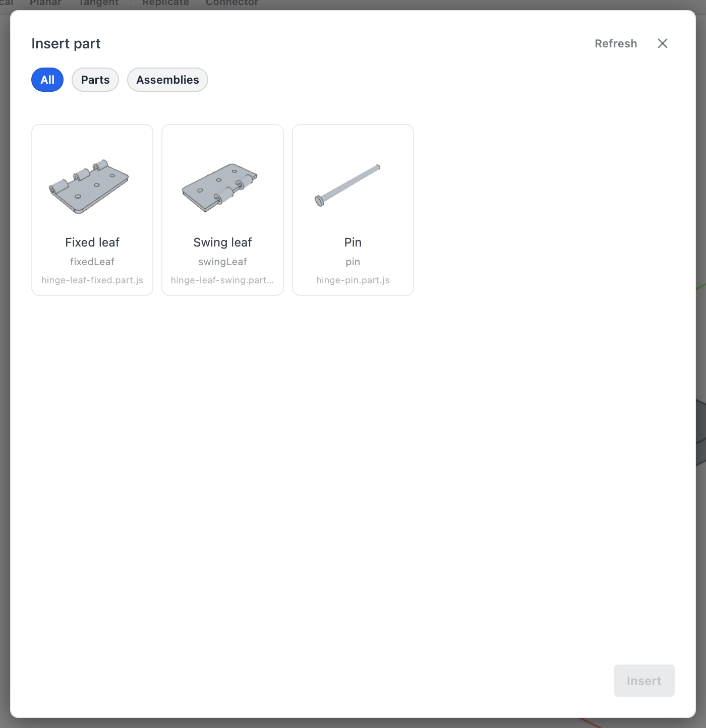The height and width of the screenshot is (728, 706).
Task: Click the "swingLeaf" identifier text
Action: [x=222, y=262]
